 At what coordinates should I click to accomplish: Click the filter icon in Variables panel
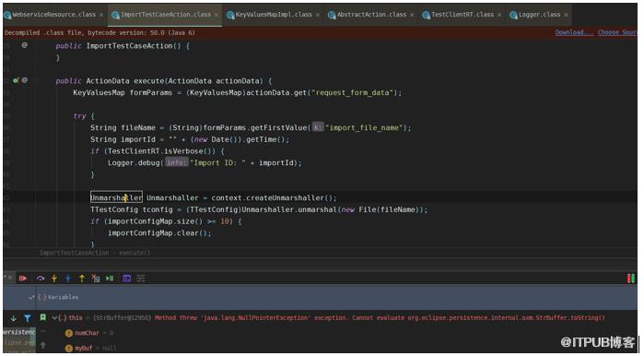(x=27, y=318)
